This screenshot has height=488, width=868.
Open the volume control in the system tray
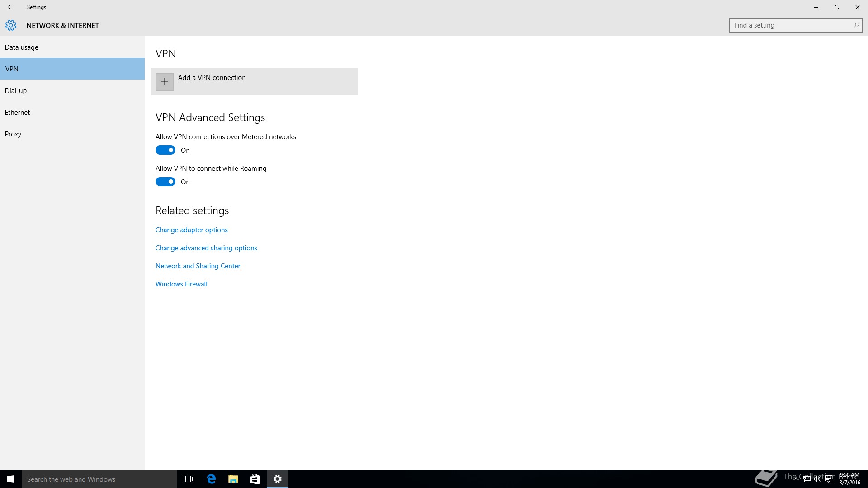[818, 479]
